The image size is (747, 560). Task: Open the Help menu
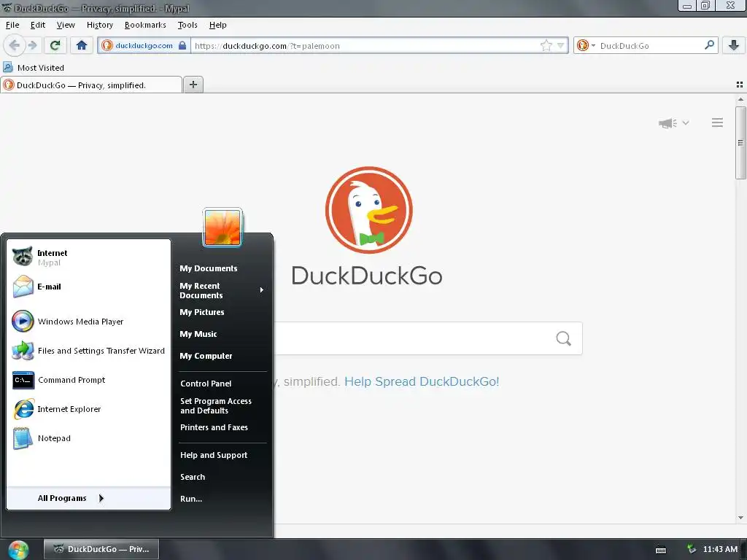click(x=217, y=25)
